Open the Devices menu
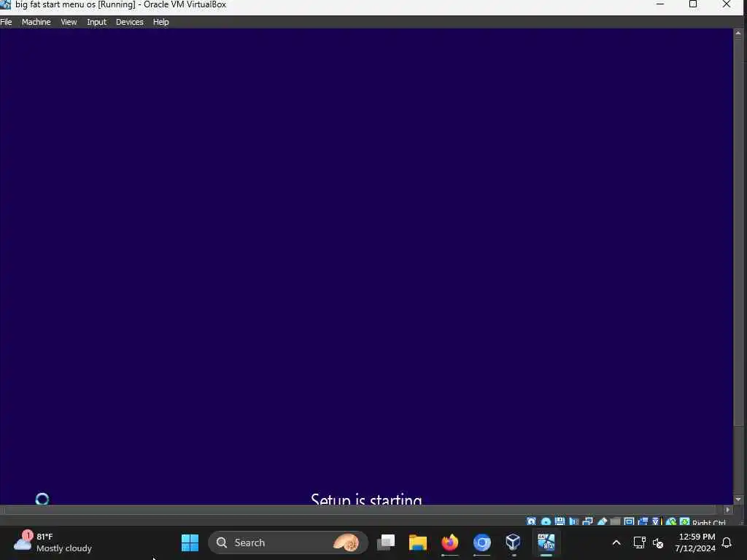The height and width of the screenshot is (560, 747). pos(130,22)
